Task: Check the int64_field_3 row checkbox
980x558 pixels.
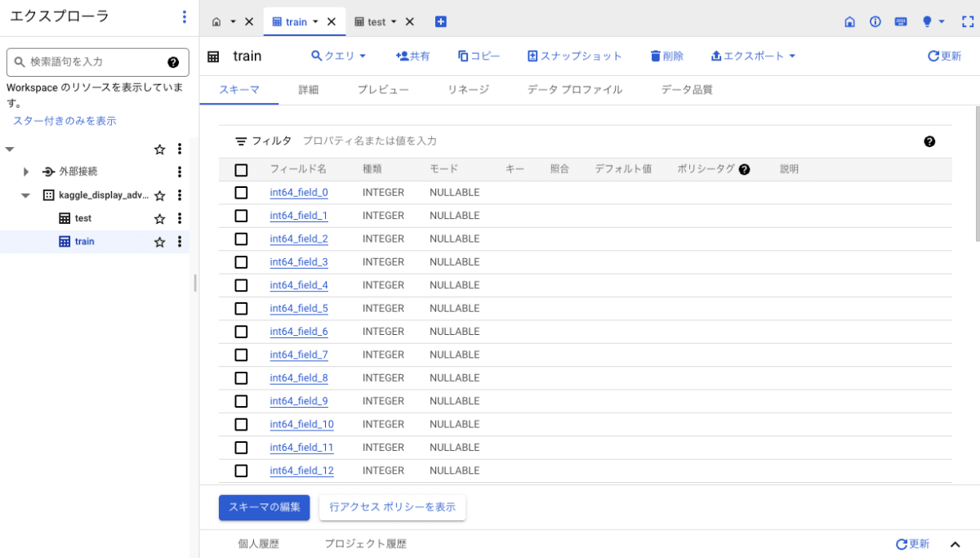Action: pos(241,262)
